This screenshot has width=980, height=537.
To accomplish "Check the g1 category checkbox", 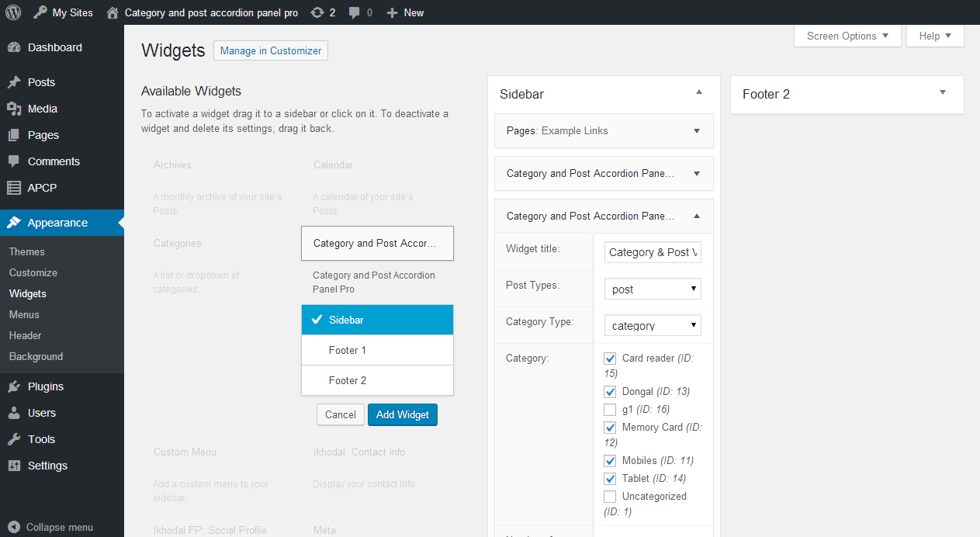I will [x=610, y=410].
